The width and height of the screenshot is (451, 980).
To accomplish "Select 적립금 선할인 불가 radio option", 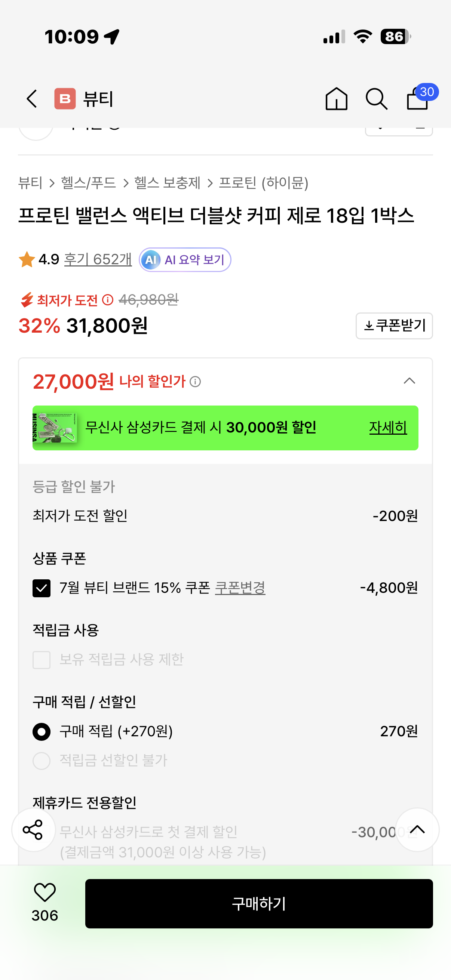I will pos(42,761).
